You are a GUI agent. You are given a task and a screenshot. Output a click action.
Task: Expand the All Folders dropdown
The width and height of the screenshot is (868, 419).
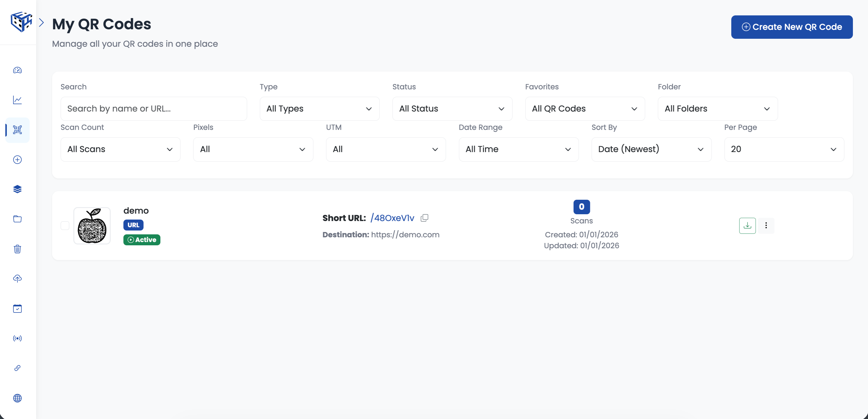[717, 109]
